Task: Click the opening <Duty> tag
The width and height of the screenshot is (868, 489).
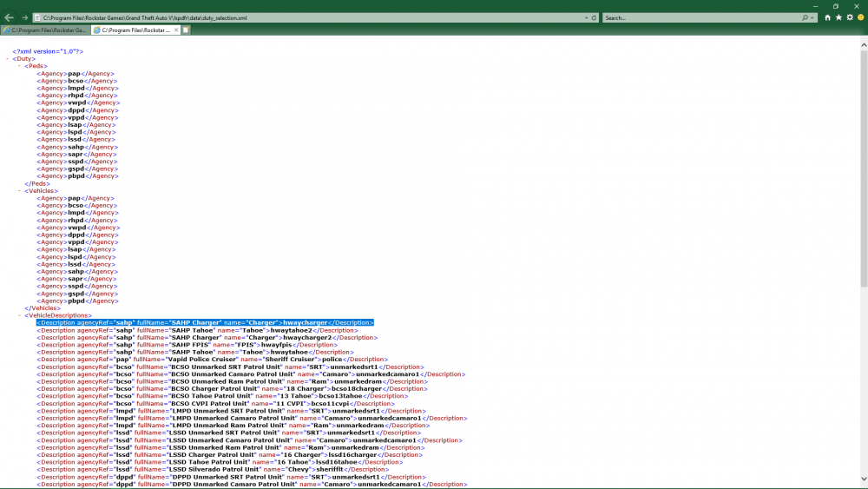Action: [23, 59]
